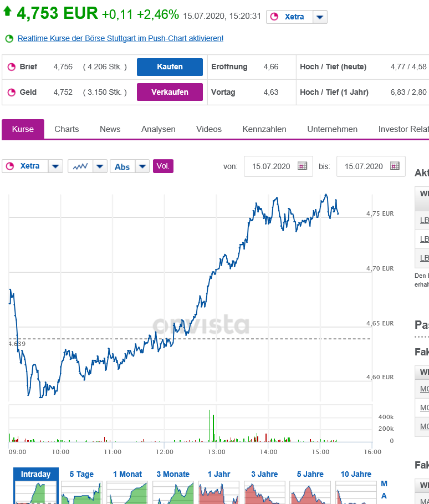Screen dimensions: 429x504
Task: Click the pink clock icon next to Geld
Action: tap(11, 93)
